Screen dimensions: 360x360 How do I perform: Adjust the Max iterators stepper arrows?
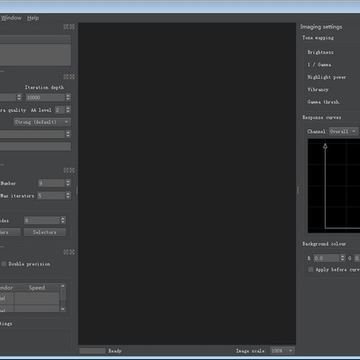(x=68, y=196)
